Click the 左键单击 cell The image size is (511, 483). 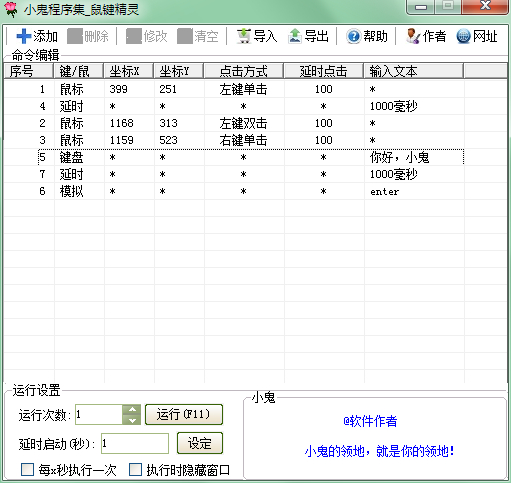[x=244, y=89]
